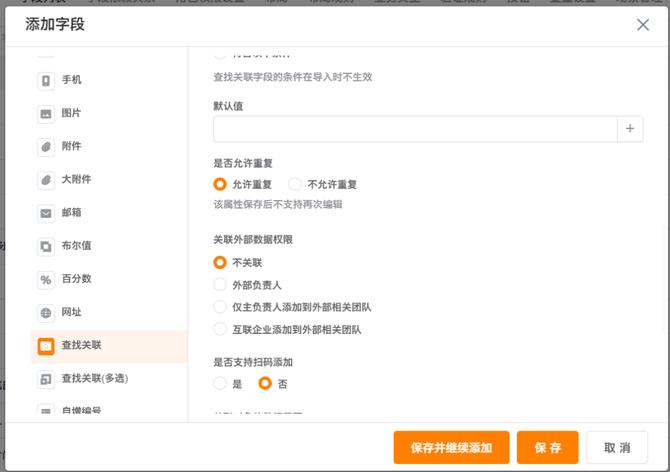Image resolution: width=670 pixels, height=472 pixels.
Task: Choose 互联企业添加到外部相关团队 option
Action: click(x=220, y=329)
